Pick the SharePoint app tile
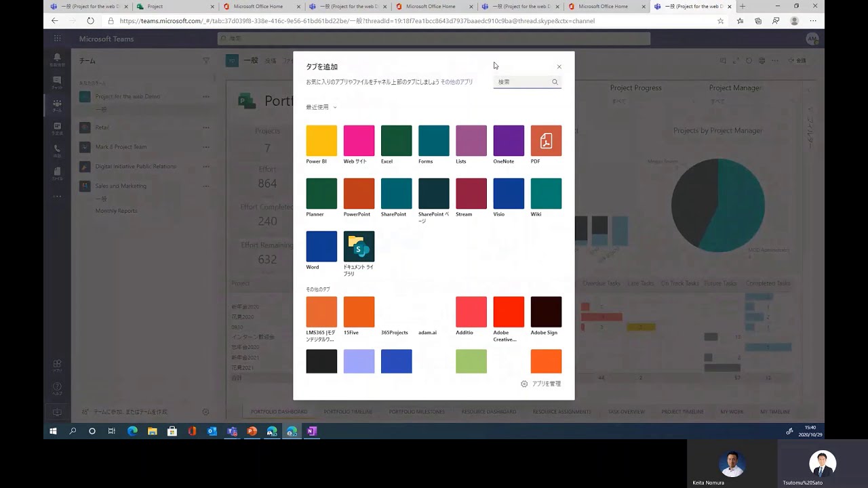This screenshot has width=868, height=488. (x=396, y=194)
